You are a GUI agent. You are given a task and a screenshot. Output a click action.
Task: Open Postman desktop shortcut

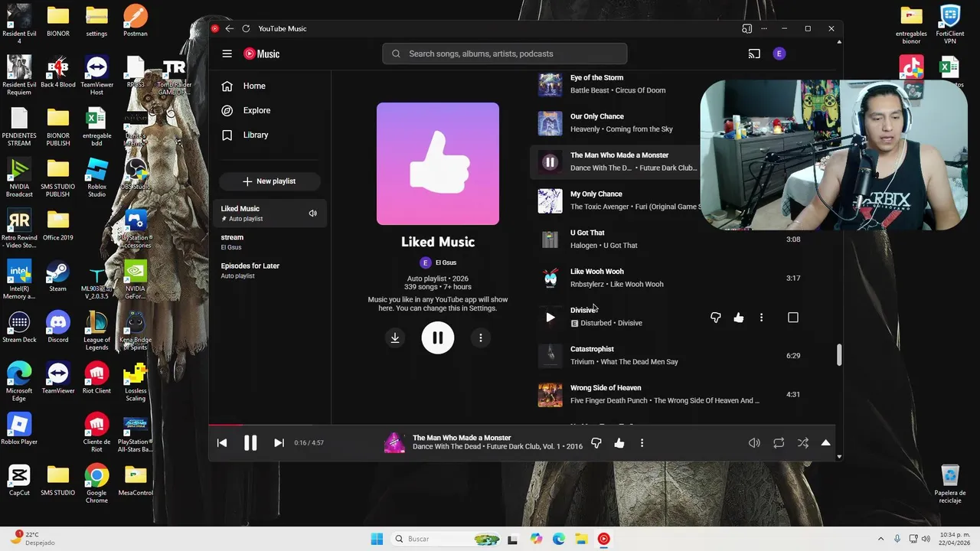(136, 21)
